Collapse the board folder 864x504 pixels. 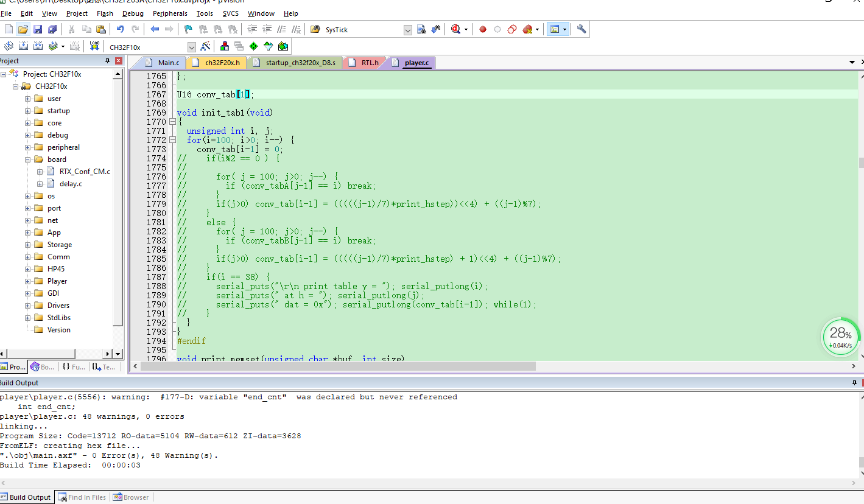pos(27,159)
